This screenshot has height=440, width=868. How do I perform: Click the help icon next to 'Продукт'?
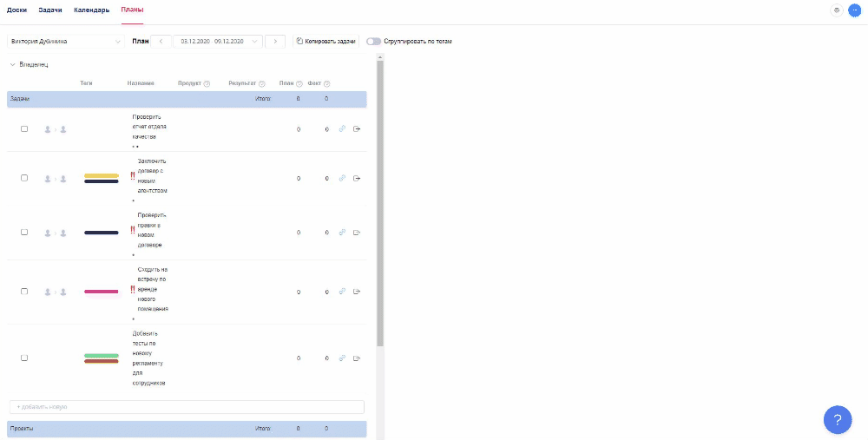(207, 84)
